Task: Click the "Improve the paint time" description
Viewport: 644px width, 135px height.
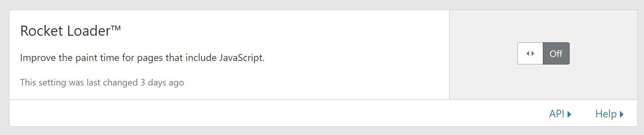Action: point(142,58)
